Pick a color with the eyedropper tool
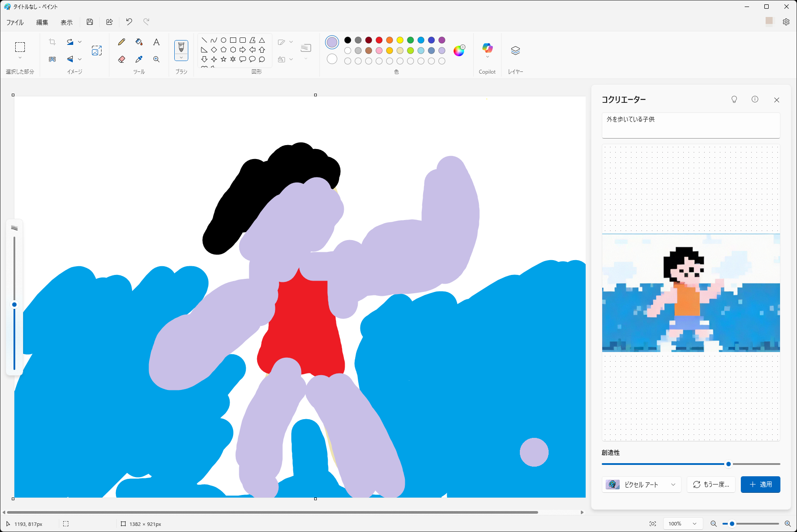797x532 pixels. 139,59
